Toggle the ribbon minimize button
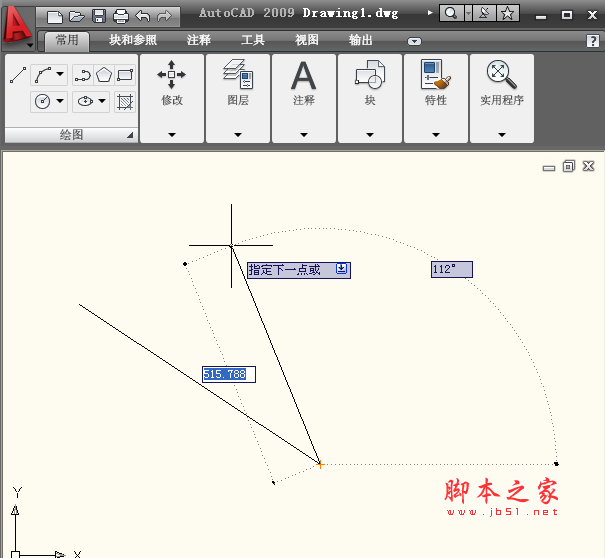 [414, 41]
